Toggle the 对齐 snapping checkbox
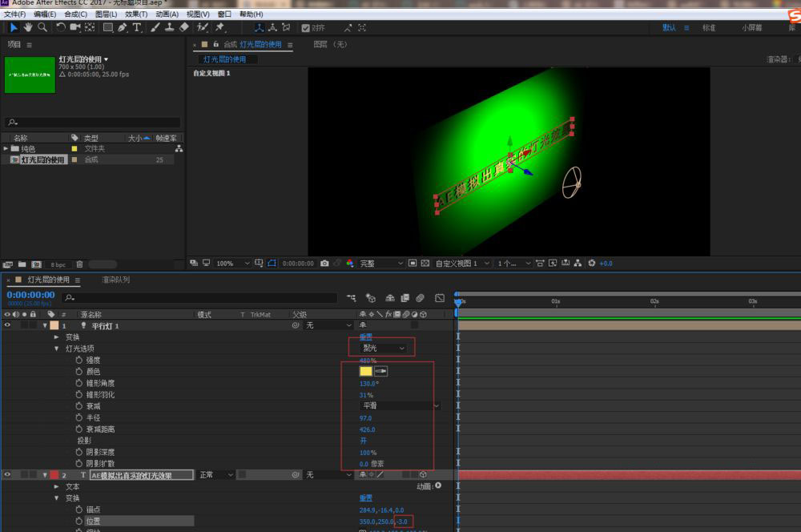 coord(305,28)
